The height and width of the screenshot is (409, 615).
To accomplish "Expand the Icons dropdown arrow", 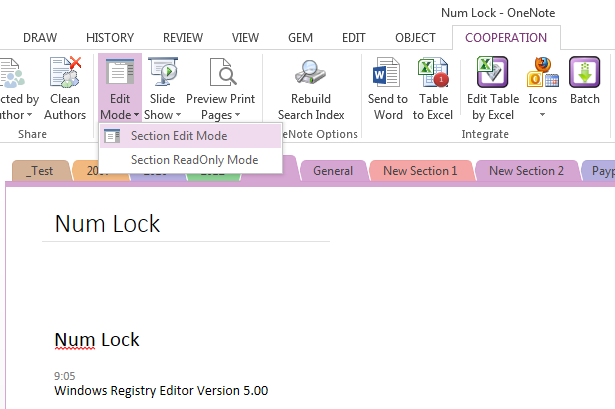I will pos(542,115).
